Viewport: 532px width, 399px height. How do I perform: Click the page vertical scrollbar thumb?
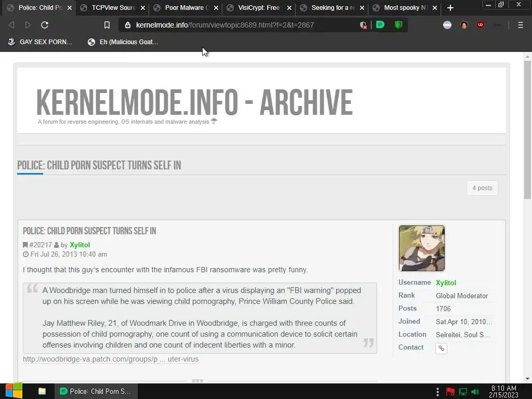527,129
